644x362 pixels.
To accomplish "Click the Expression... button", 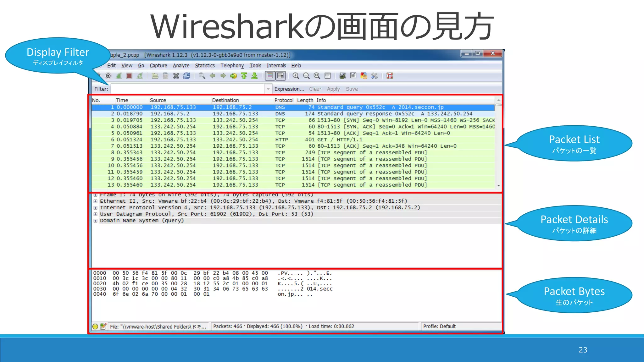I will click(x=289, y=89).
